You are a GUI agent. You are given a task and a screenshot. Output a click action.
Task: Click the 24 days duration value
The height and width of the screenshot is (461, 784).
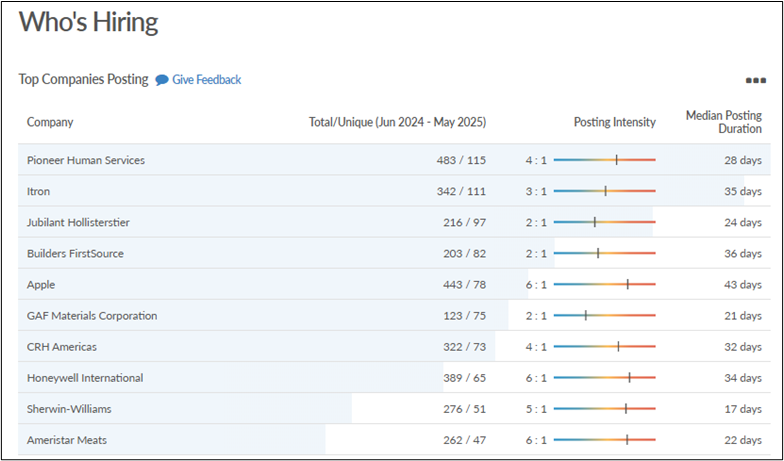coord(743,222)
